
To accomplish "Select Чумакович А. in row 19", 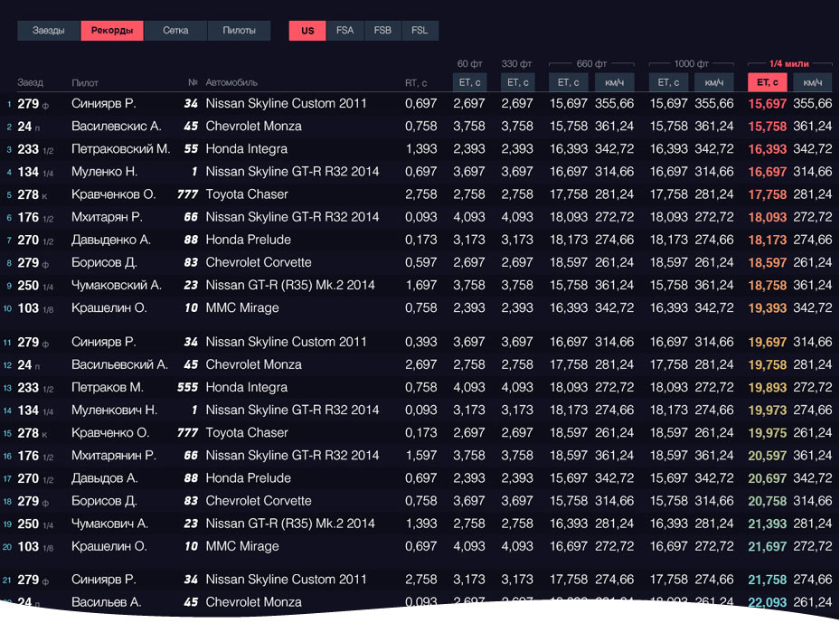I will pos(109,524).
